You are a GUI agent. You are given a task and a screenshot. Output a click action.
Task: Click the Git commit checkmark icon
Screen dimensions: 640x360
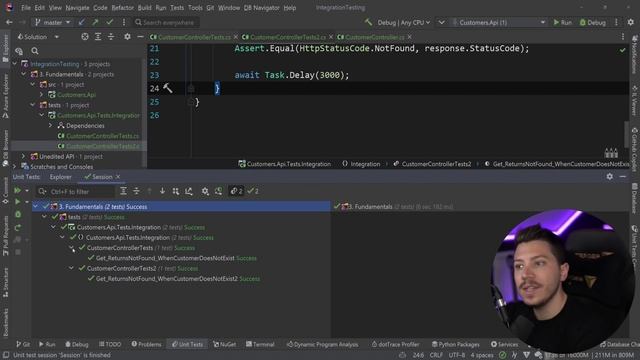pos(109,22)
